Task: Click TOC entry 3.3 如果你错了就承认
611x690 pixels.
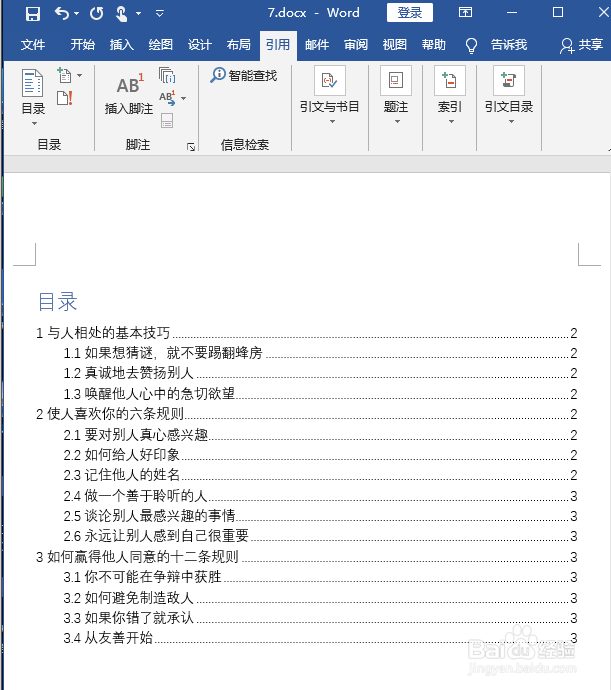Action: tap(320, 618)
